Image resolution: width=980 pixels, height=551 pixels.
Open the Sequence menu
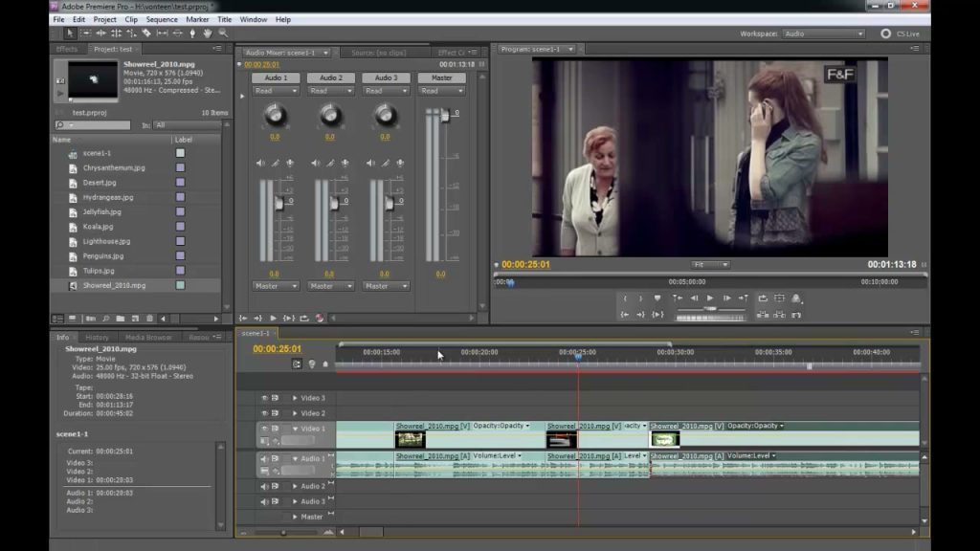(x=162, y=19)
